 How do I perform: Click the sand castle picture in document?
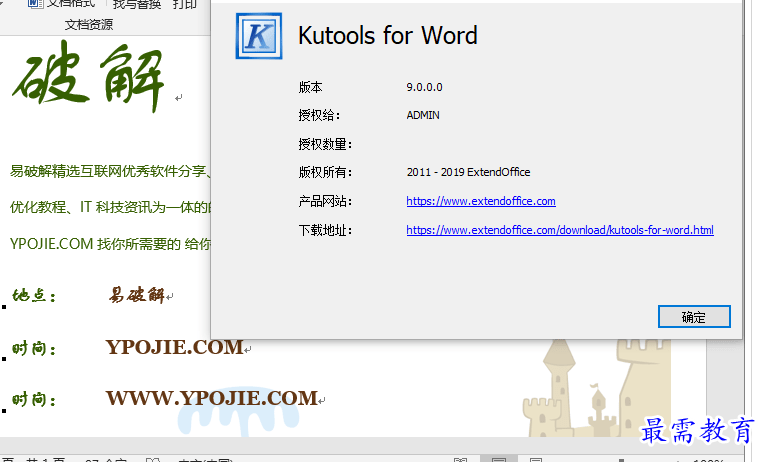coord(599,389)
